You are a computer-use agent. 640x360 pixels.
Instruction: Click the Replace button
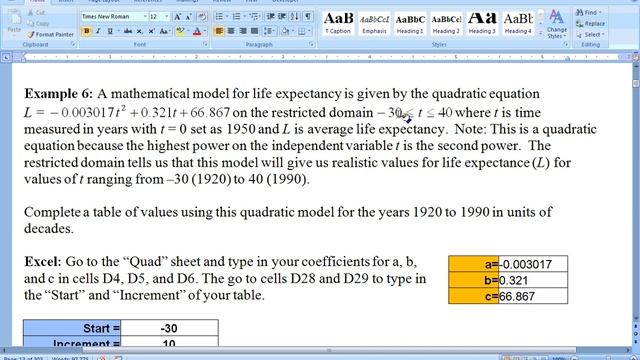pos(590,24)
